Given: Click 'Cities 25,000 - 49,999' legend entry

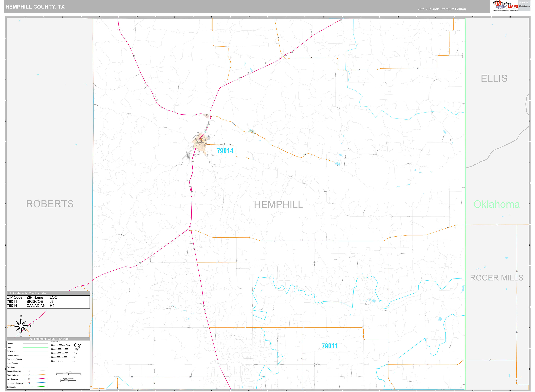Looking at the screenshot, I should tap(59, 353).
